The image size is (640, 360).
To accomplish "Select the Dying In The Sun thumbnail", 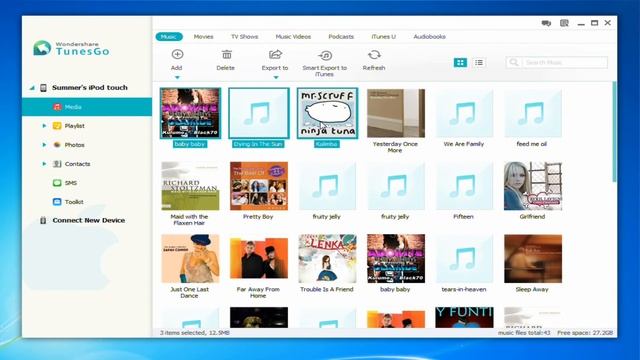I will (x=259, y=113).
